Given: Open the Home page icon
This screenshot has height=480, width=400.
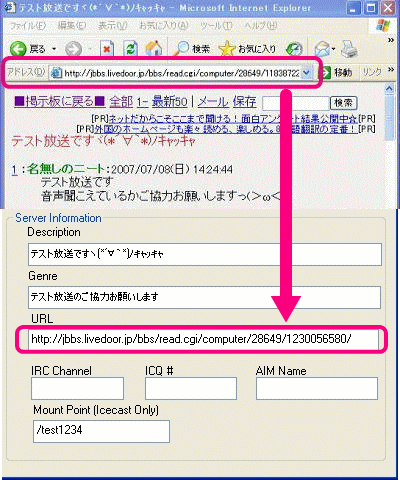Looking at the screenshot, I should click(154, 49).
